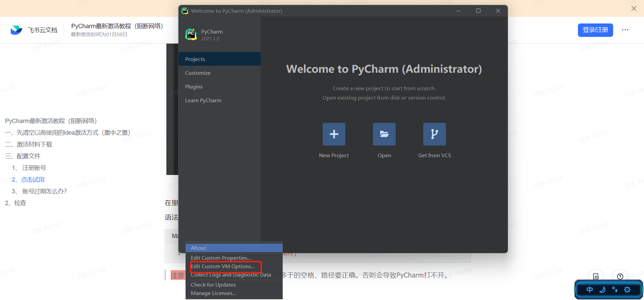Click the Welcome to PyCharm (Administrator) heading
644x300 pixels.
pos(384,69)
